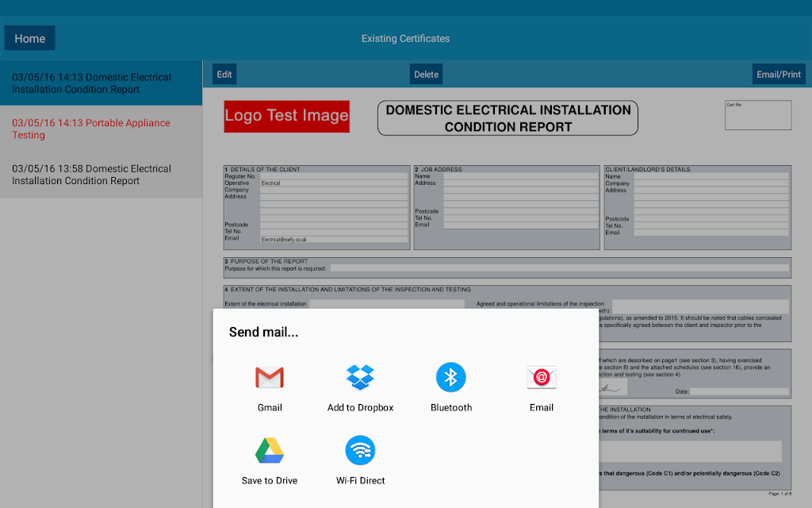
Task: Click the Domestic Electrical Installation Condition Report heading
Action: [x=508, y=118]
